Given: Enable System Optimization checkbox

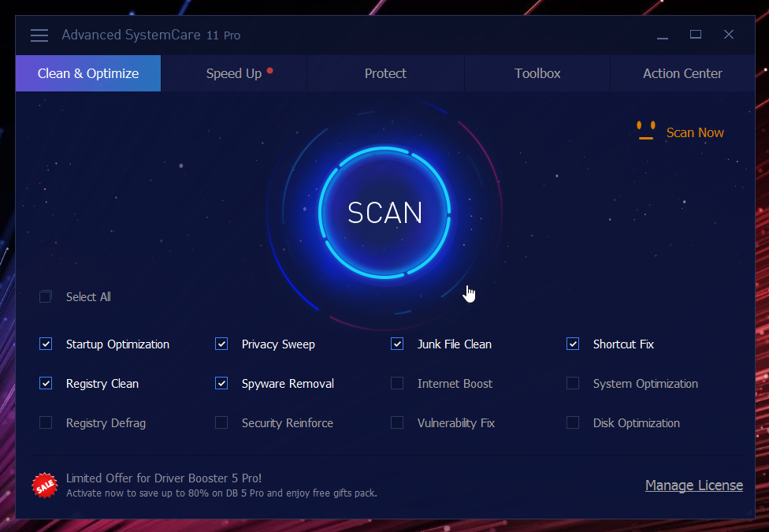Looking at the screenshot, I should point(573,383).
